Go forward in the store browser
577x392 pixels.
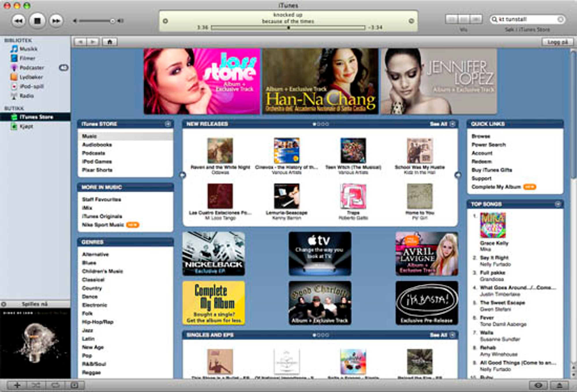(x=93, y=42)
